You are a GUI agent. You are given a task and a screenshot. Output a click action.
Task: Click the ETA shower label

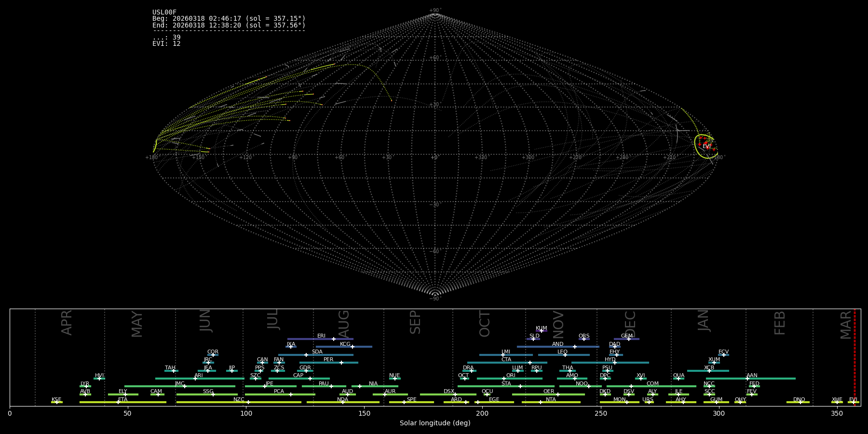click(x=123, y=400)
